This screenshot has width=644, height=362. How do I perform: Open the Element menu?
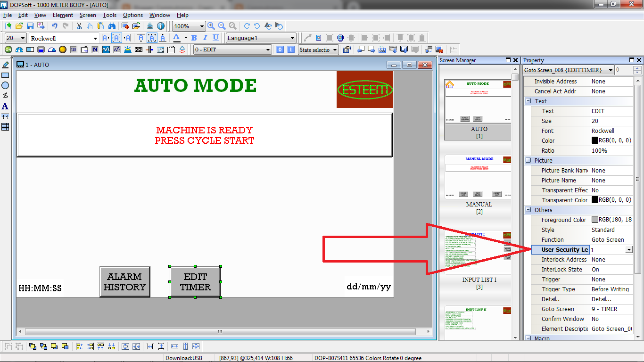[63, 15]
